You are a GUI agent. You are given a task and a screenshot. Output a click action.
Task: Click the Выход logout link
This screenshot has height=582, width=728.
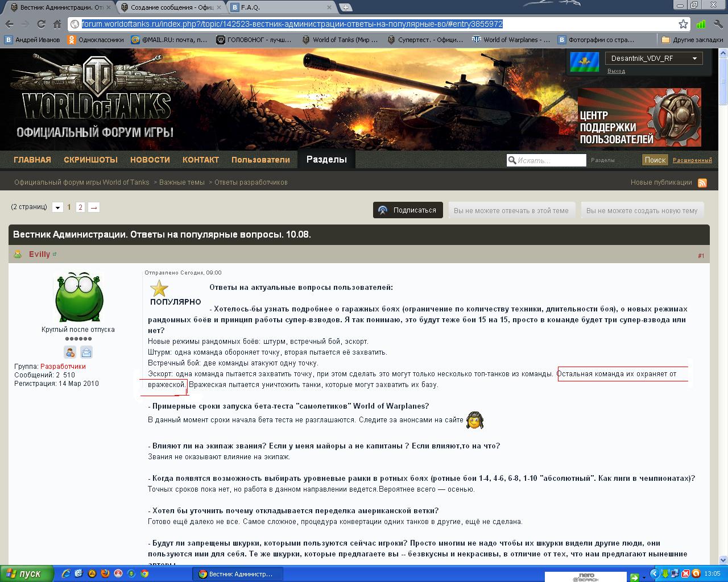pyautogui.click(x=616, y=71)
